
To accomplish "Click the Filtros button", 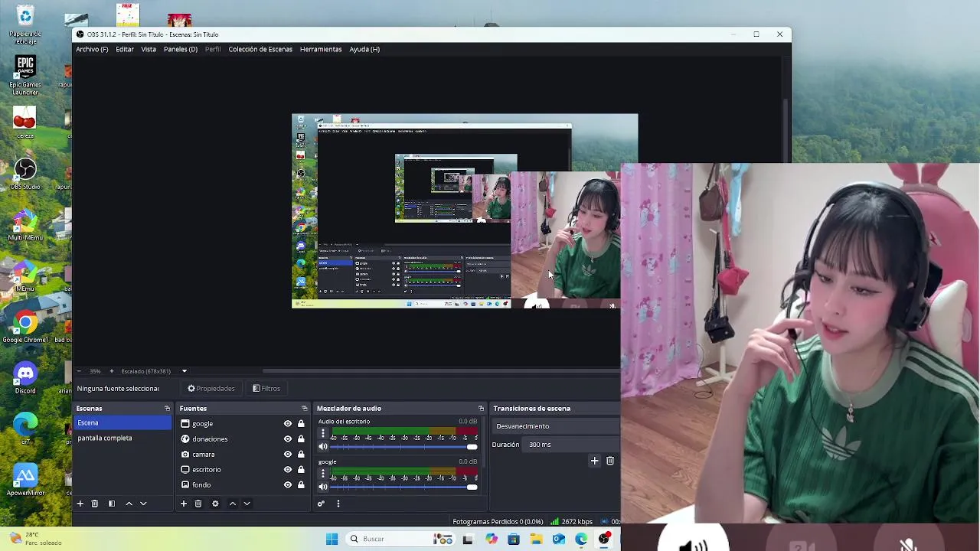I will point(266,389).
